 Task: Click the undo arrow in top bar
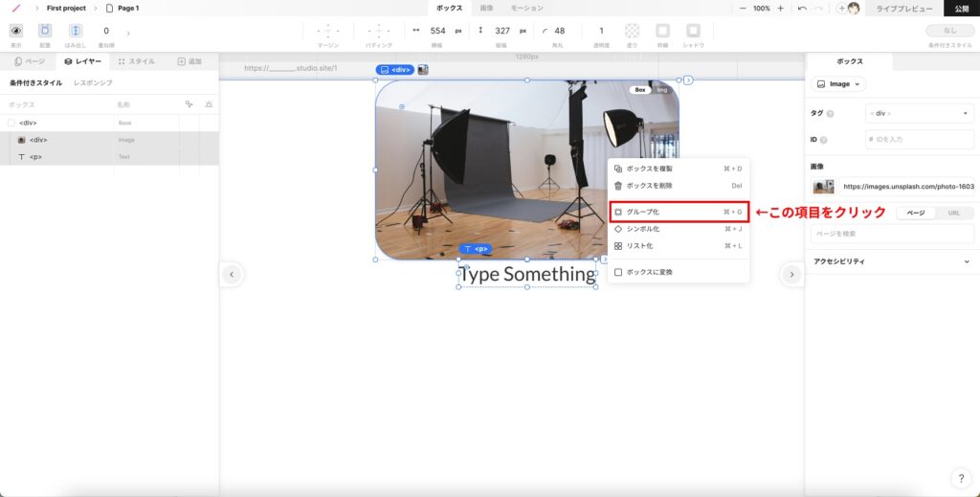(802, 8)
